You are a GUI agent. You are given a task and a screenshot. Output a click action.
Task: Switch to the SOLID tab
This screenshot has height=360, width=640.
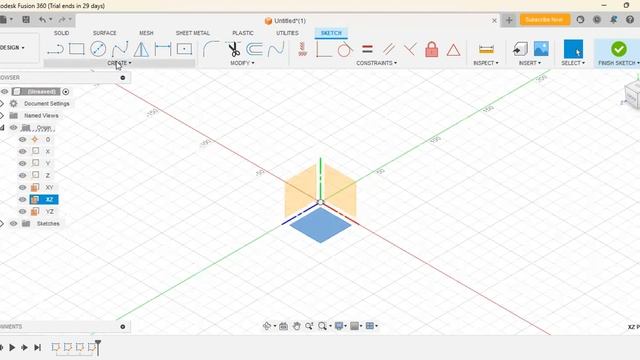point(61,33)
